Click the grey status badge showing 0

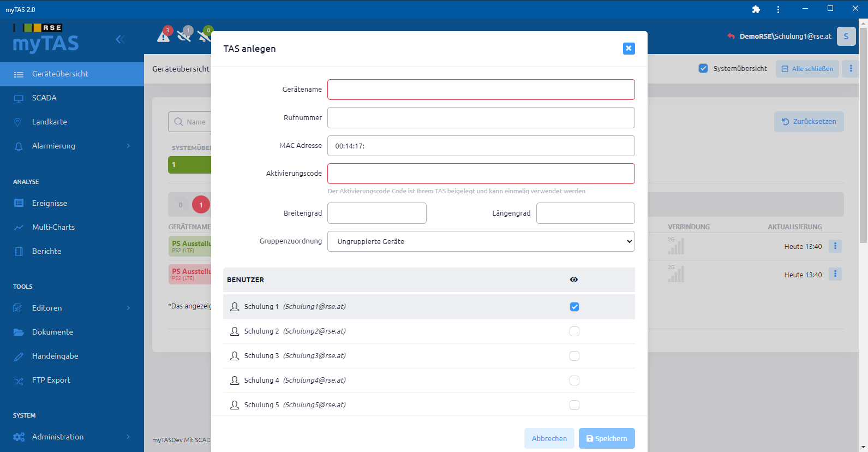(x=181, y=205)
